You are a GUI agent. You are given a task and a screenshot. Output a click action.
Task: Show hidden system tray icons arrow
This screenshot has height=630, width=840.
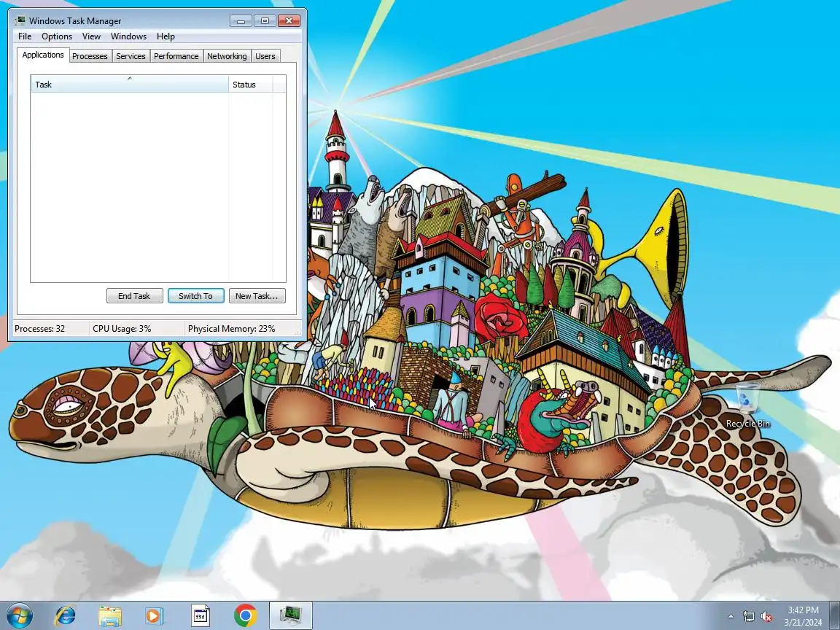click(731, 617)
